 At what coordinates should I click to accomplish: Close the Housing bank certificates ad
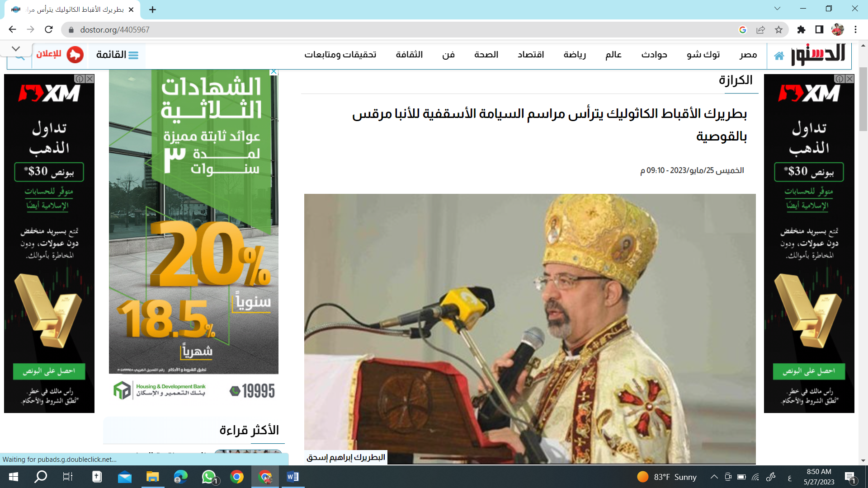tap(274, 72)
